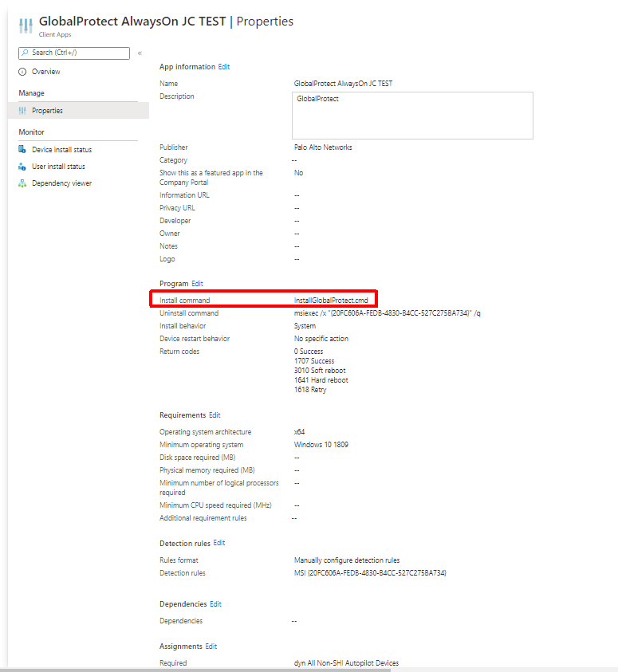Click the InstallGlobalProtect.cmd install command value
The height and width of the screenshot is (672, 618).
(331, 301)
